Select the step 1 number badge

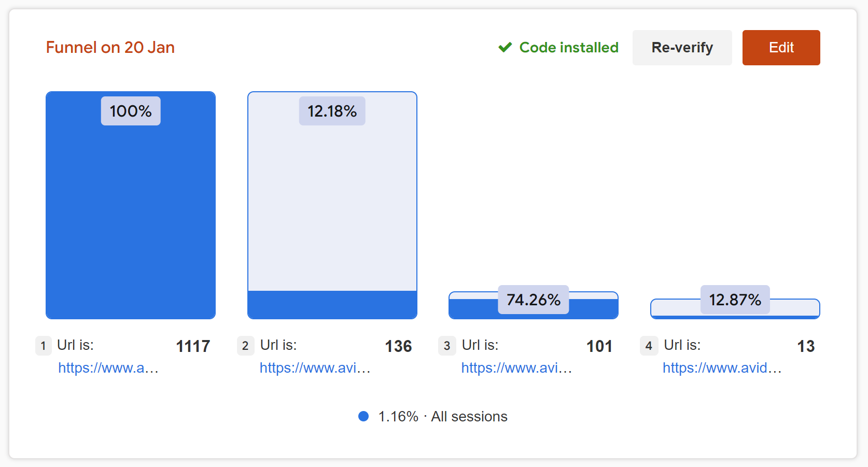point(44,346)
